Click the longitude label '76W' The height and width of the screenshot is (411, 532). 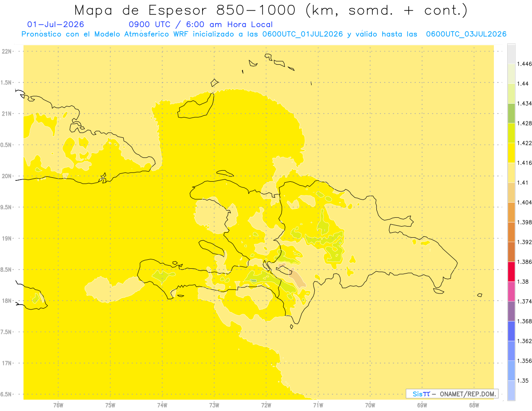(58, 405)
